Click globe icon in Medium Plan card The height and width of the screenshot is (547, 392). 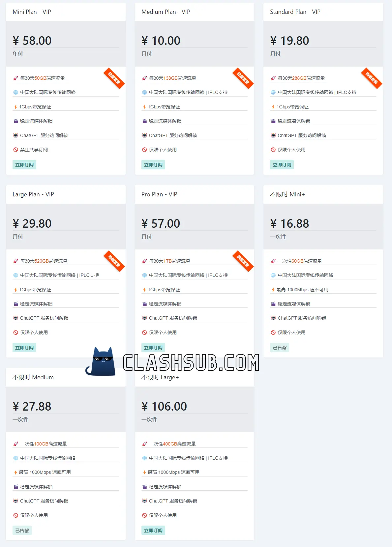pyautogui.click(x=144, y=92)
